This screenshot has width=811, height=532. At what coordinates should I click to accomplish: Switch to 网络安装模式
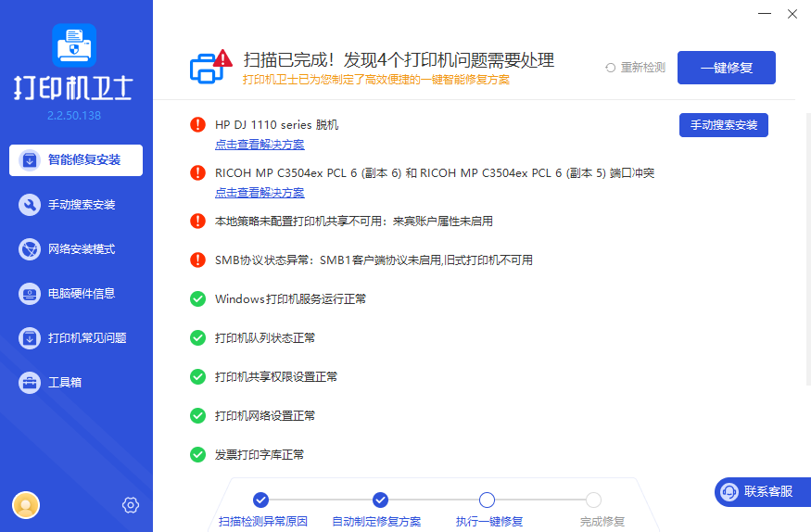(x=76, y=249)
